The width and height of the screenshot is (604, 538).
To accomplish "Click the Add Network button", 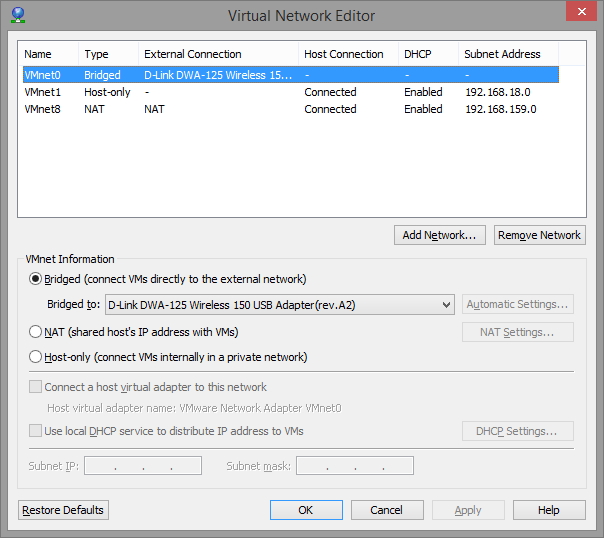I will 440,235.
